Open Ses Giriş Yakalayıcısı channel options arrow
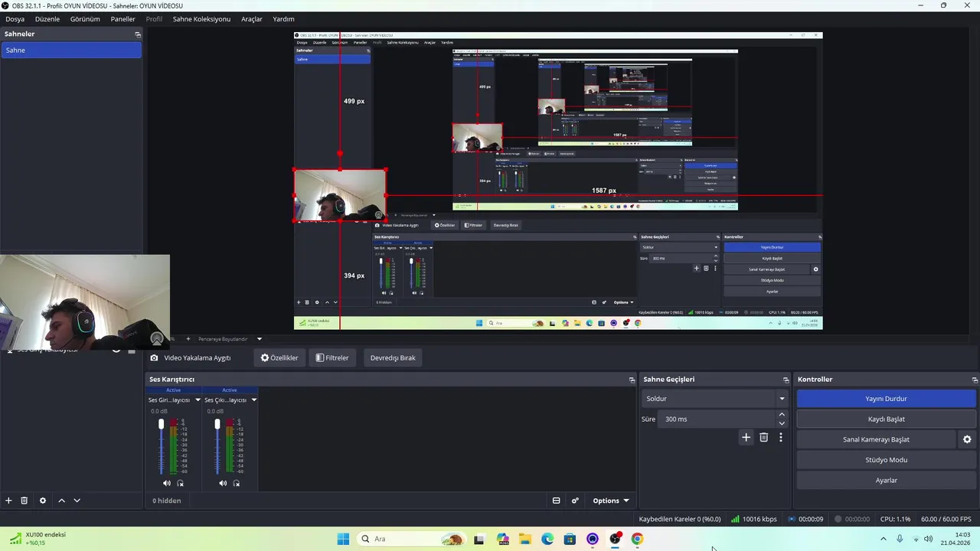The image size is (980, 551). (x=198, y=400)
